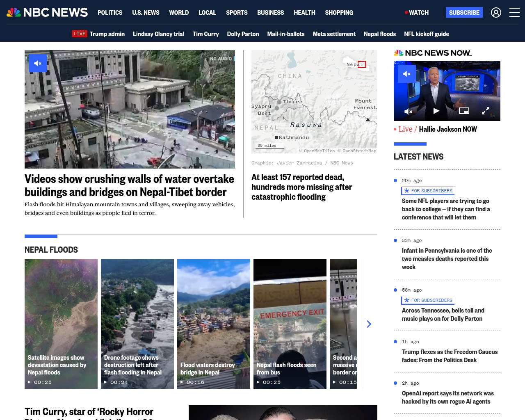The image size is (525, 420).
Task: Open the 157 reported dead flooding article
Action: (x=301, y=187)
